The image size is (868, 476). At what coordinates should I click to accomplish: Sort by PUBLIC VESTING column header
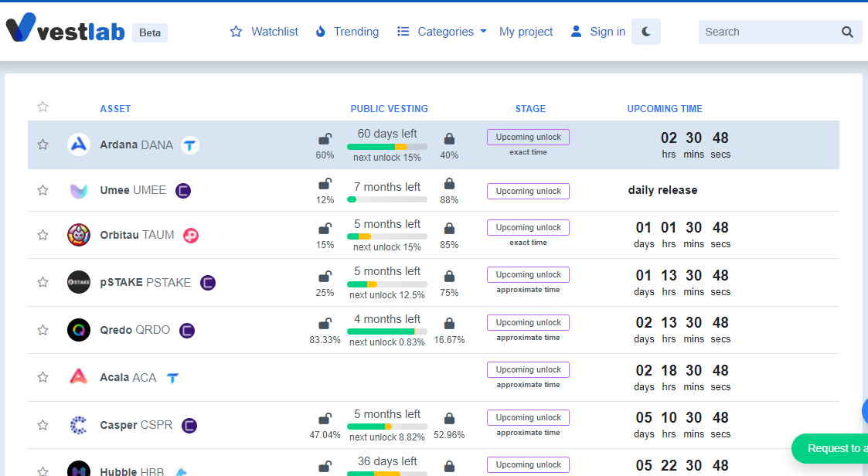[x=389, y=109]
